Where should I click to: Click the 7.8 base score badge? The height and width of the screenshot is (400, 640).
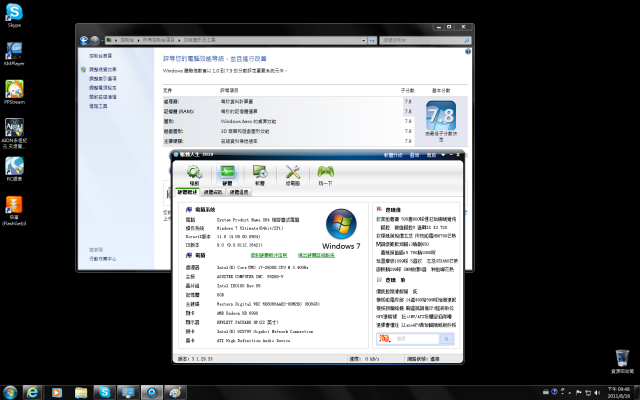441,116
